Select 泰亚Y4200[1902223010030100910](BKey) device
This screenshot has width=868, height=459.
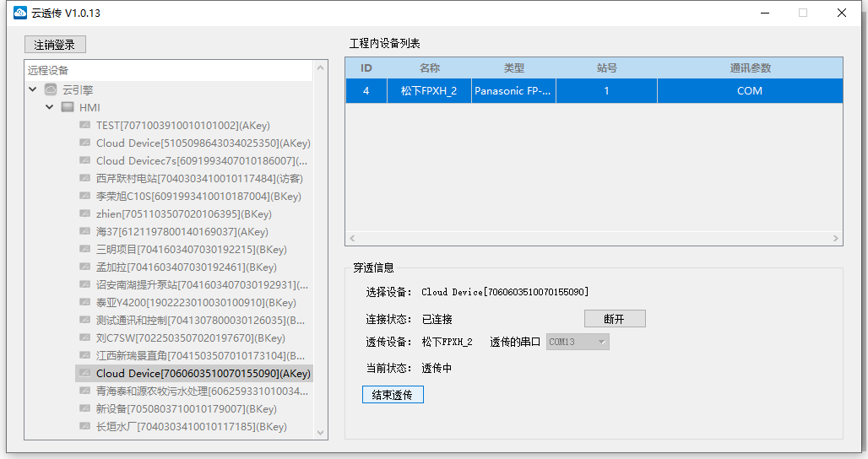[196, 303]
